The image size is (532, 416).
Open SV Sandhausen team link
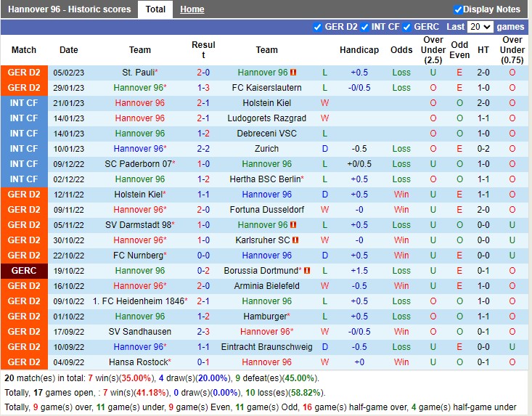140,332
